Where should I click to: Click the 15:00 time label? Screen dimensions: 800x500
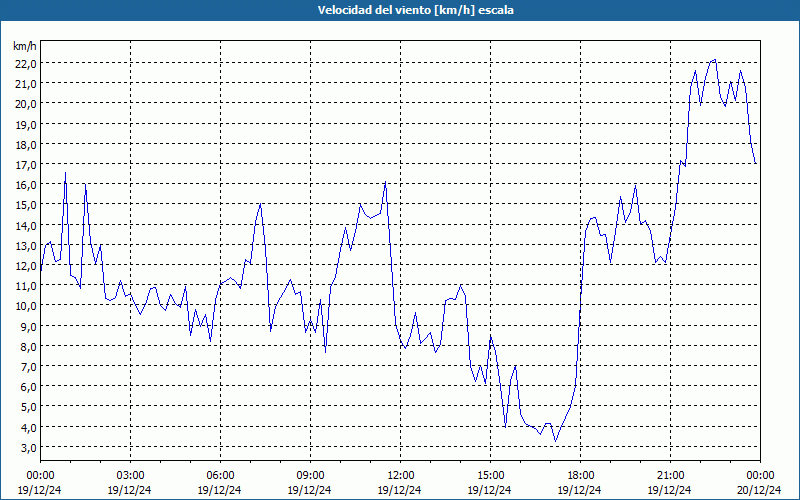[490, 476]
